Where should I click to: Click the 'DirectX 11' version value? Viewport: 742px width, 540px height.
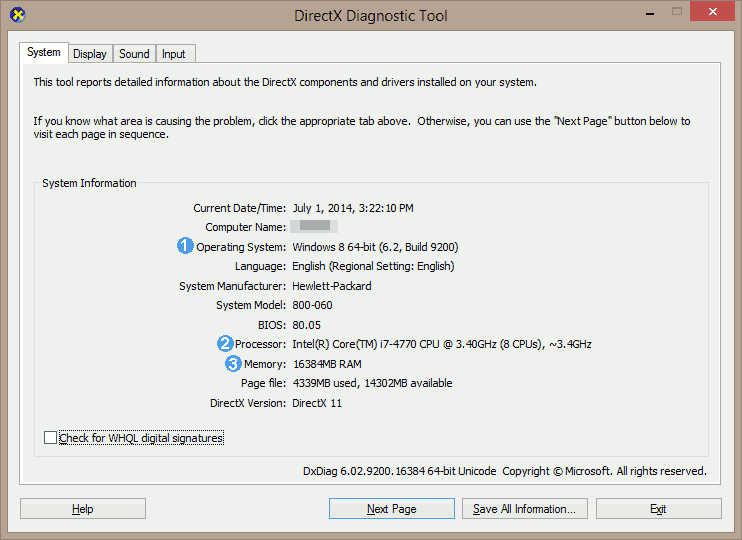click(317, 403)
